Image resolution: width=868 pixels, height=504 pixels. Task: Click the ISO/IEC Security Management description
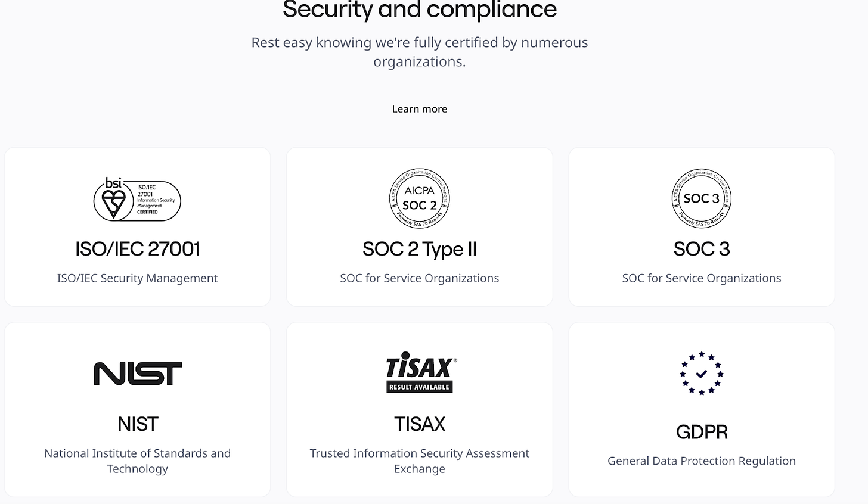(x=138, y=278)
